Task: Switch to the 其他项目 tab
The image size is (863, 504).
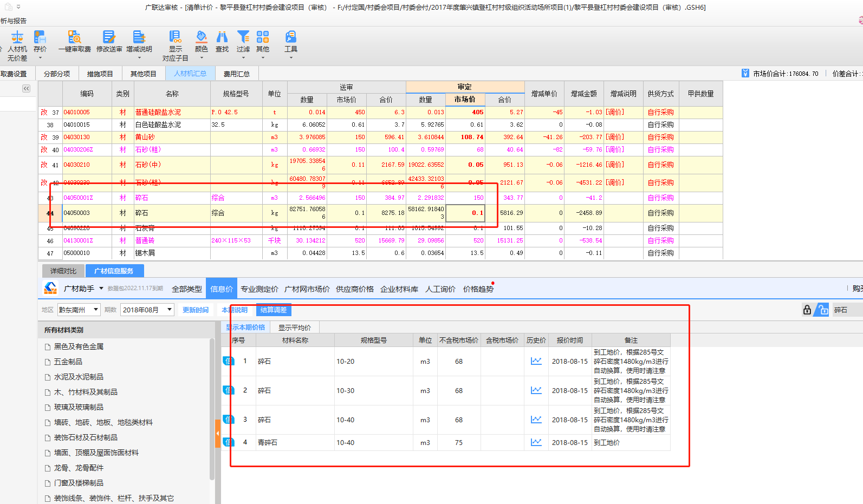Action: point(144,74)
